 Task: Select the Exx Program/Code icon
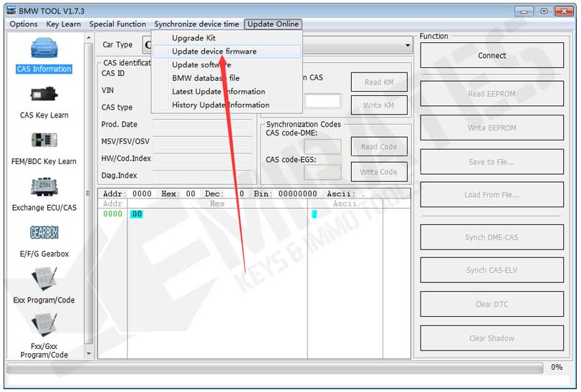tap(44, 279)
